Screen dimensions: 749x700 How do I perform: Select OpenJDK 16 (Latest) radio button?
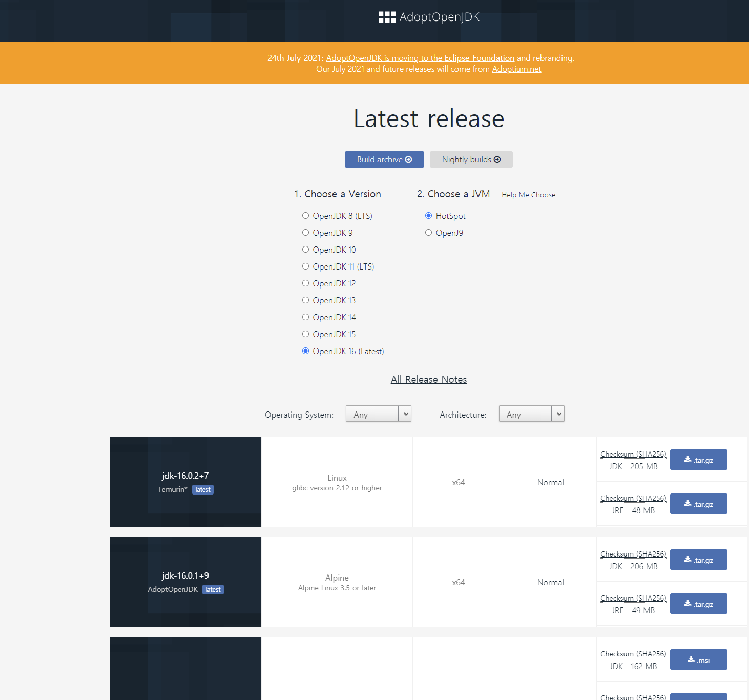[x=305, y=351]
